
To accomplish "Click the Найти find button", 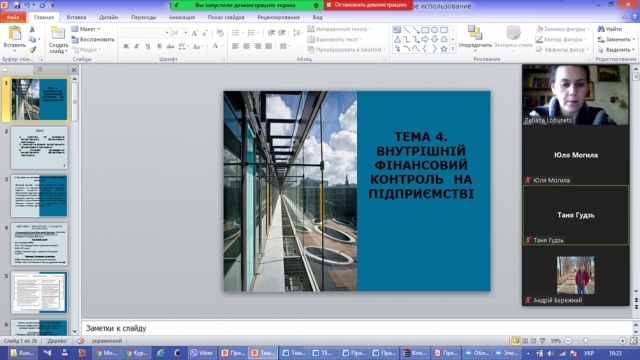I will [x=610, y=29].
